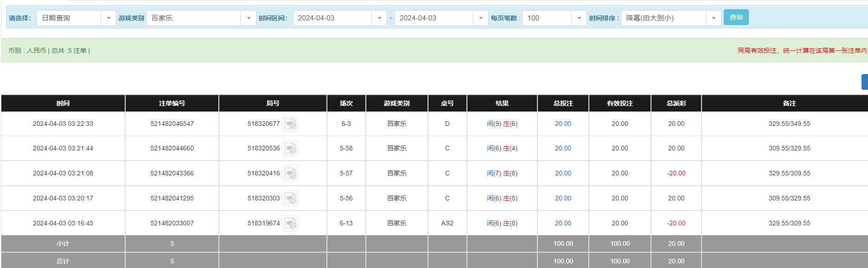
Task: Click the 查询 search button
Action: [x=736, y=18]
